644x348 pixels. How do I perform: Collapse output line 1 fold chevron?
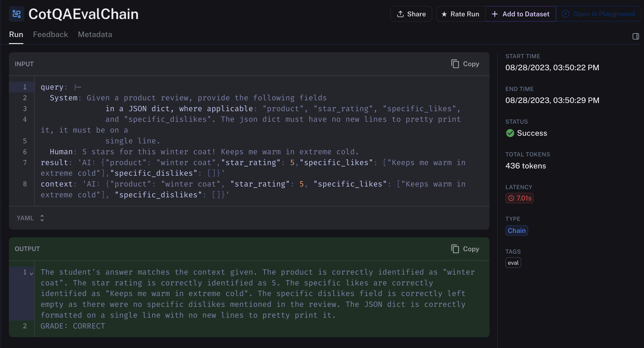[x=32, y=273]
